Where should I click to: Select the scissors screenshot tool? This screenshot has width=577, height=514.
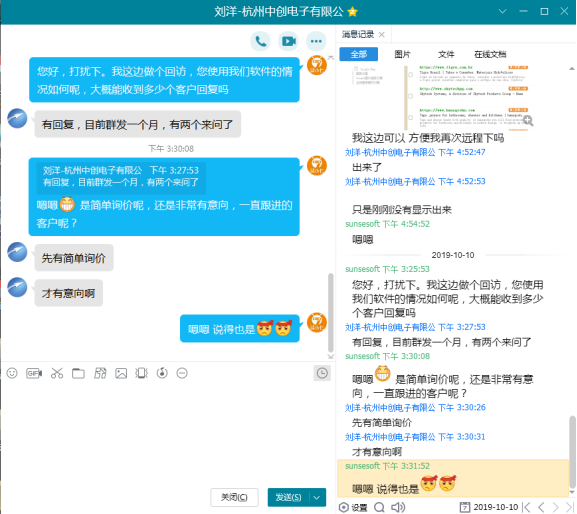[x=57, y=373]
